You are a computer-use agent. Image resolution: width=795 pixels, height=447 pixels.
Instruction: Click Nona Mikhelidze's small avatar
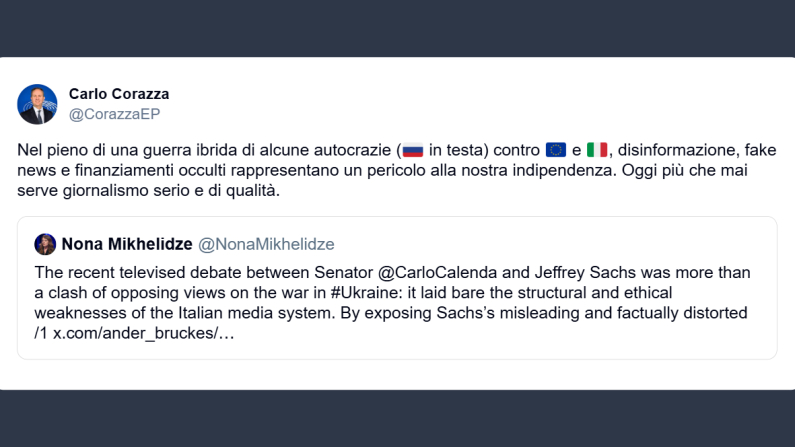coord(45,244)
